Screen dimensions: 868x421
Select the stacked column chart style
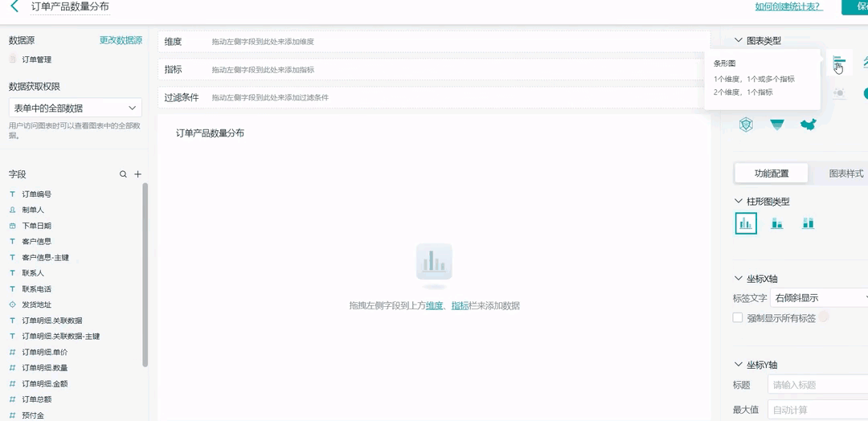(x=777, y=223)
